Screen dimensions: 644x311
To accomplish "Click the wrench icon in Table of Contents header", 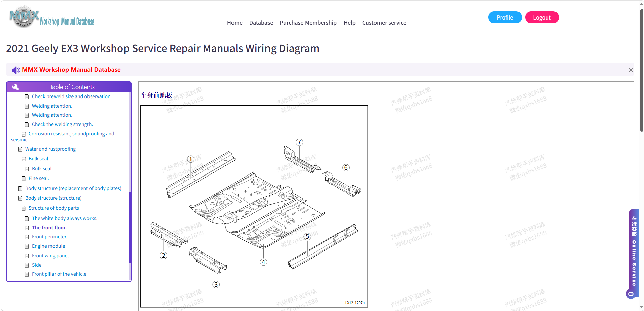I will click(15, 87).
